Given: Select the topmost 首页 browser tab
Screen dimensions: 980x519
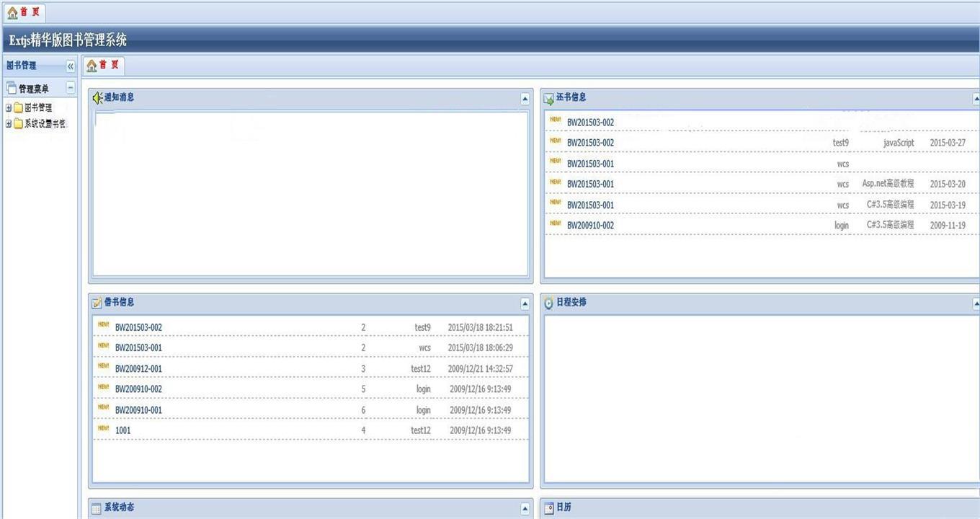Looking at the screenshot, I should click(24, 12).
